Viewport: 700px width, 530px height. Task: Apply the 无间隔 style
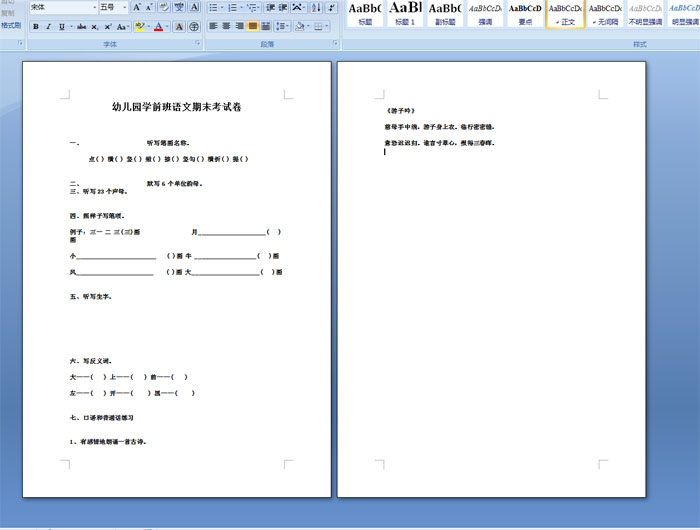pos(605,14)
